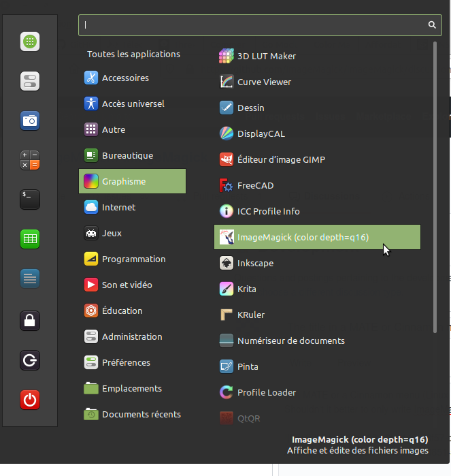Open Documents récents list
This screenshot has height=476, width=451.
coord(132,415)
